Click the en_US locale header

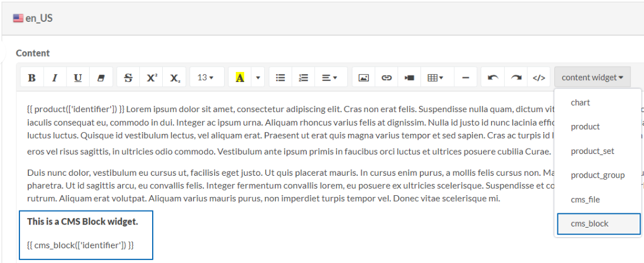click(x=322, y=18)
